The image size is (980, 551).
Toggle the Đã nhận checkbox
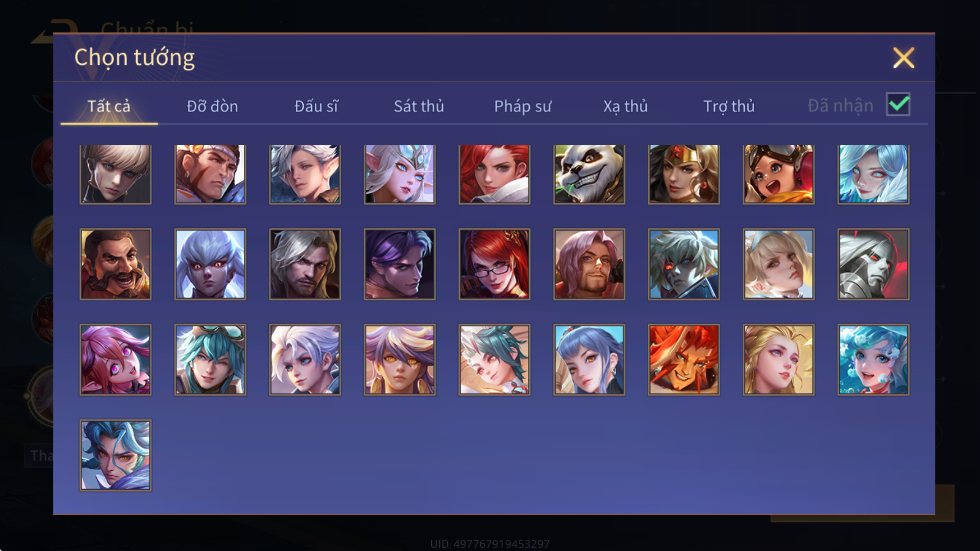pyautogui.click(x=898, y=104)
